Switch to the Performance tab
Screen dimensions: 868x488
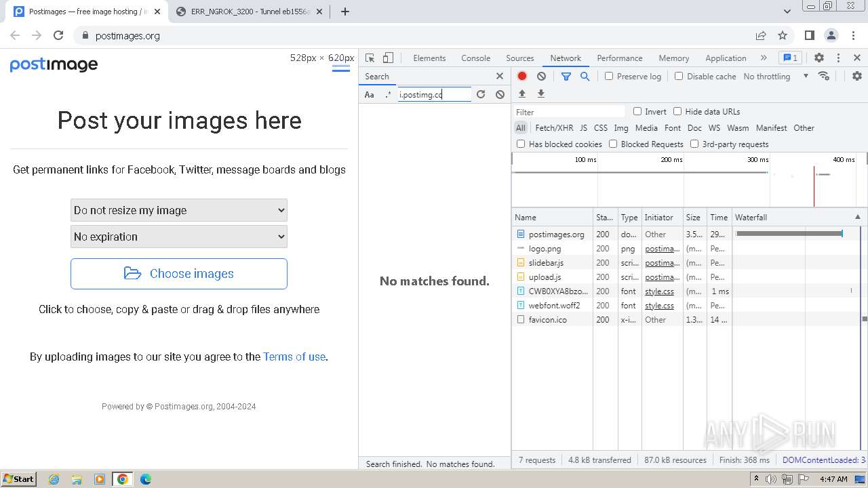[620, 58]
